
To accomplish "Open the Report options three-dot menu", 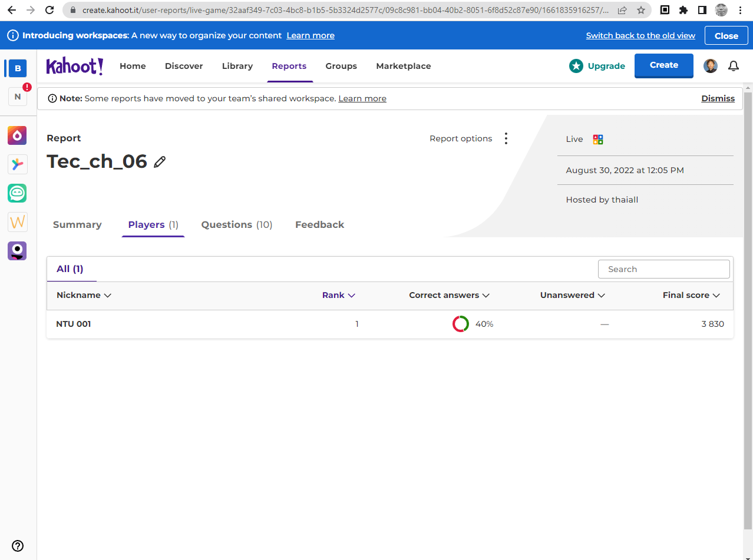I will (506, 138).
